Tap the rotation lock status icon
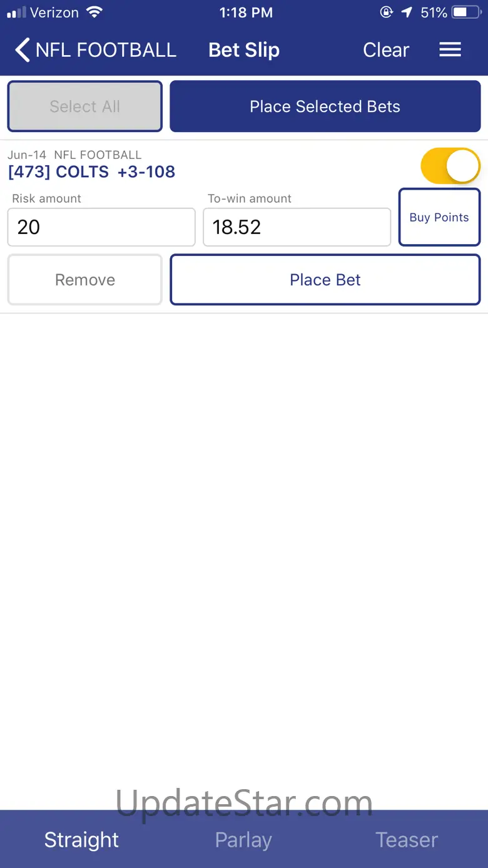The height and width of the screenshot is (868, 488). [x=385, y=13]
